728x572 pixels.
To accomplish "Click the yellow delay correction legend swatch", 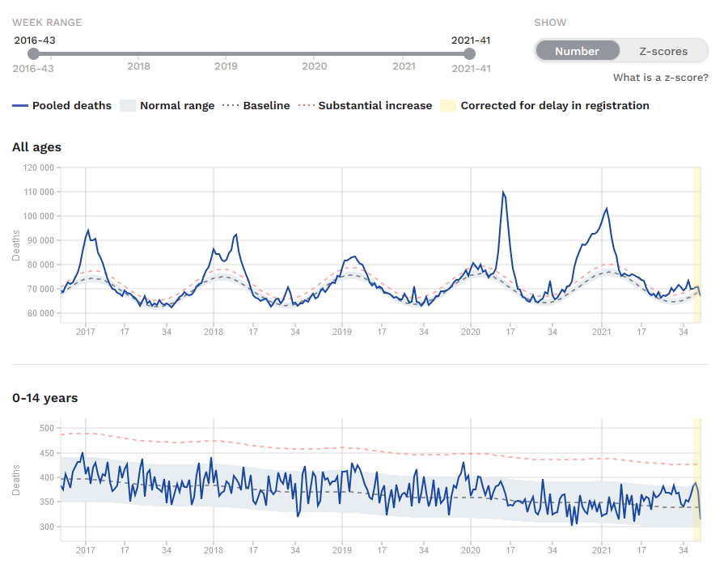I will 447,106.
